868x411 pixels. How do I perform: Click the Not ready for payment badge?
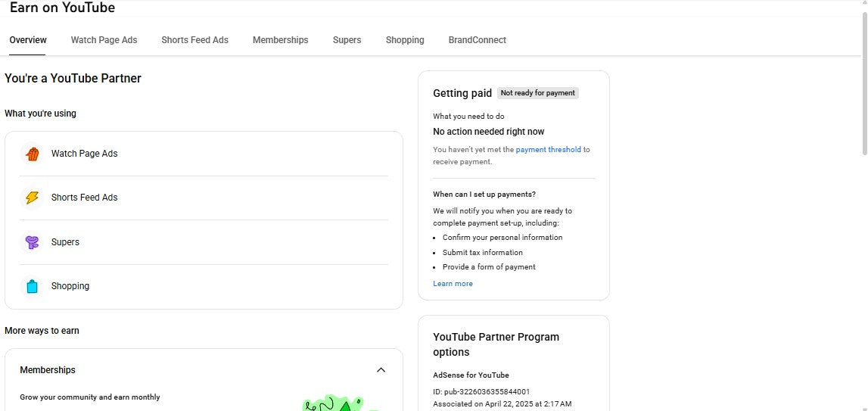537,93
